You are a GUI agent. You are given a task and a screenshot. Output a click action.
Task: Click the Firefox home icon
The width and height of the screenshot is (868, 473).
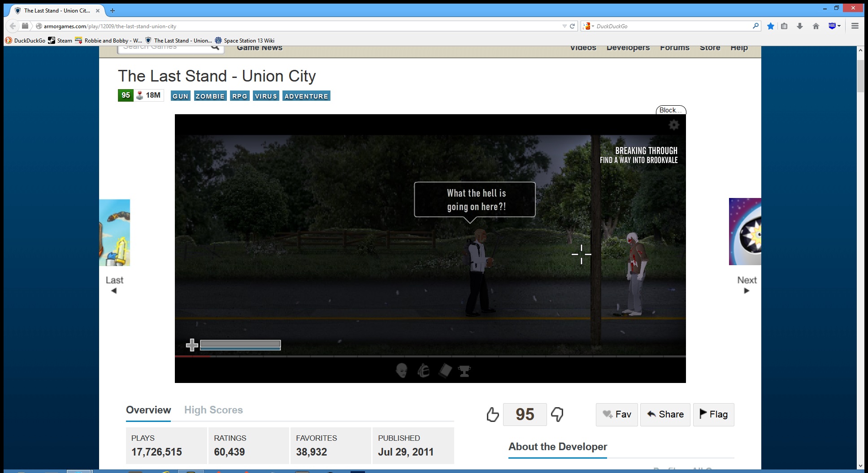(x=816, y=26)
